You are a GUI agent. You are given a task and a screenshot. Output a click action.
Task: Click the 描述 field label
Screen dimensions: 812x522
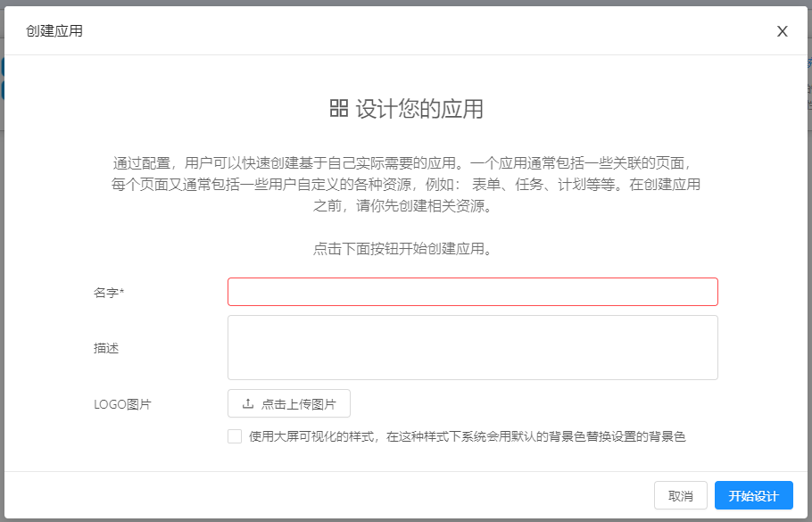[106, 348]
